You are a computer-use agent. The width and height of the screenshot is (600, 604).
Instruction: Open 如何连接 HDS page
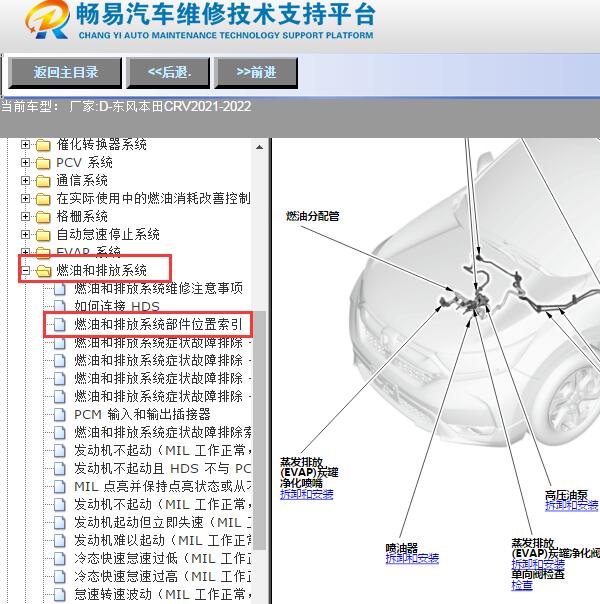pos(117,306)
